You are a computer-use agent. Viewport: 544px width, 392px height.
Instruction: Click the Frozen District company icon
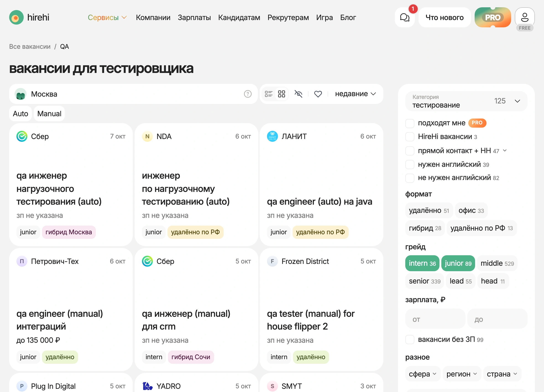tap(272, 261)
